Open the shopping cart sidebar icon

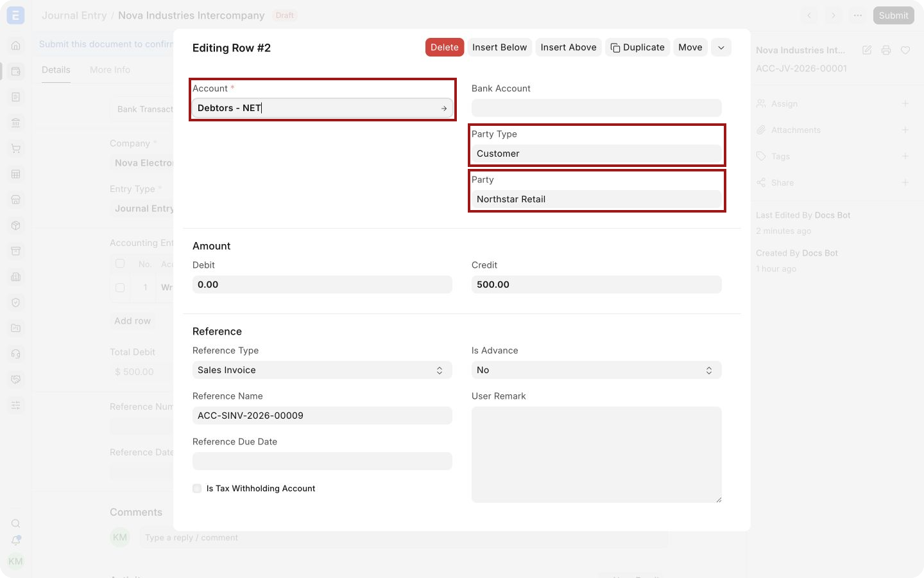pyautogui.click(x=16, y=148)
